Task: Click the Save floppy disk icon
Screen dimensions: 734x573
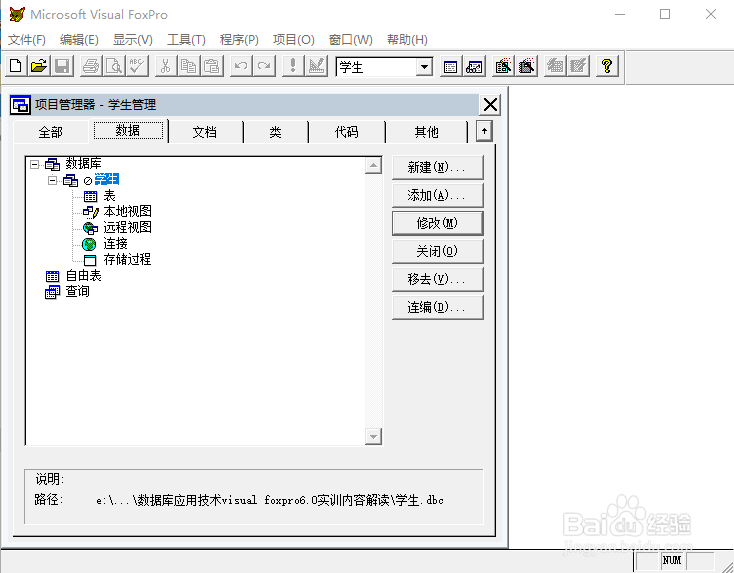Action: pos(62,66)
